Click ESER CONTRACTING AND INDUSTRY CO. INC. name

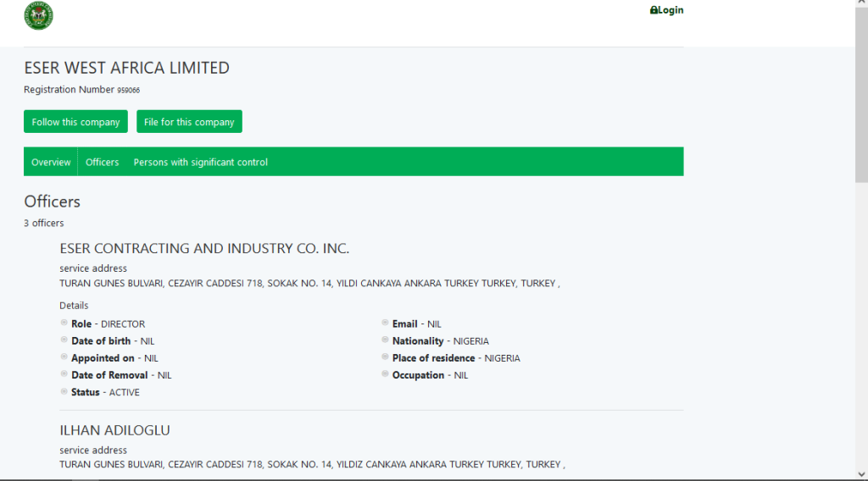204,248
